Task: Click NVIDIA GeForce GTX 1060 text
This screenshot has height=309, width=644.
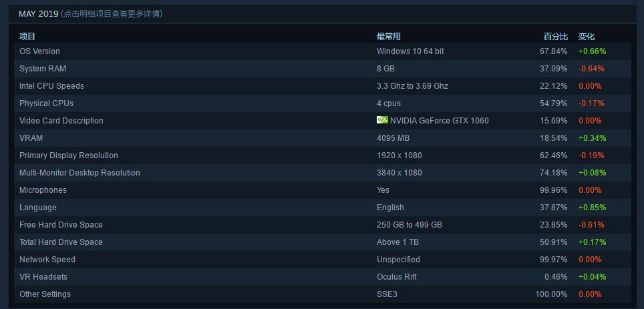Action: [440, 121]
